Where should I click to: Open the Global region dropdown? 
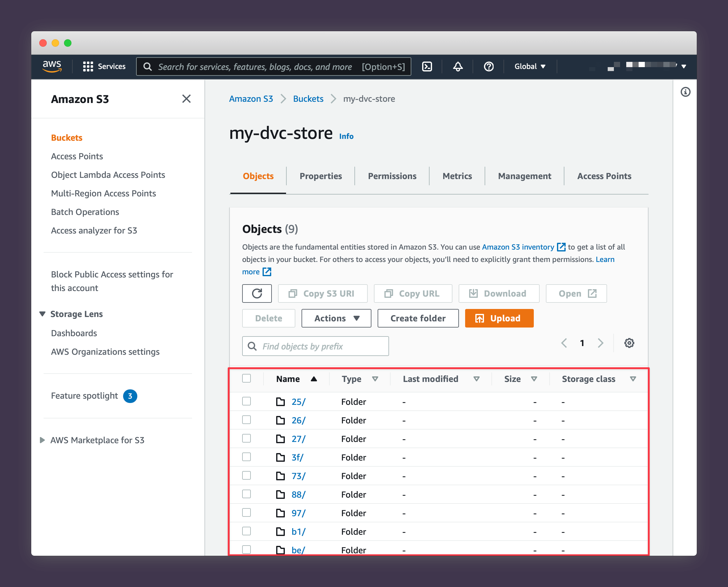point(530,66)
